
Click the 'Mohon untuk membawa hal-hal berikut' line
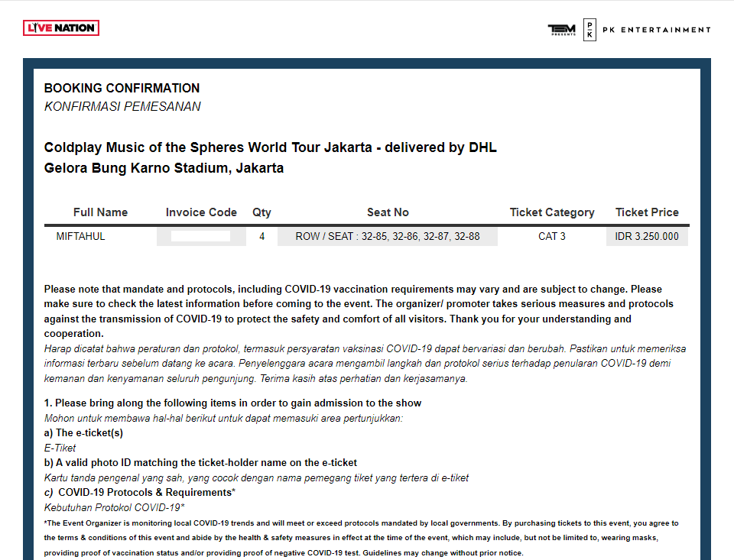[223, 418]
